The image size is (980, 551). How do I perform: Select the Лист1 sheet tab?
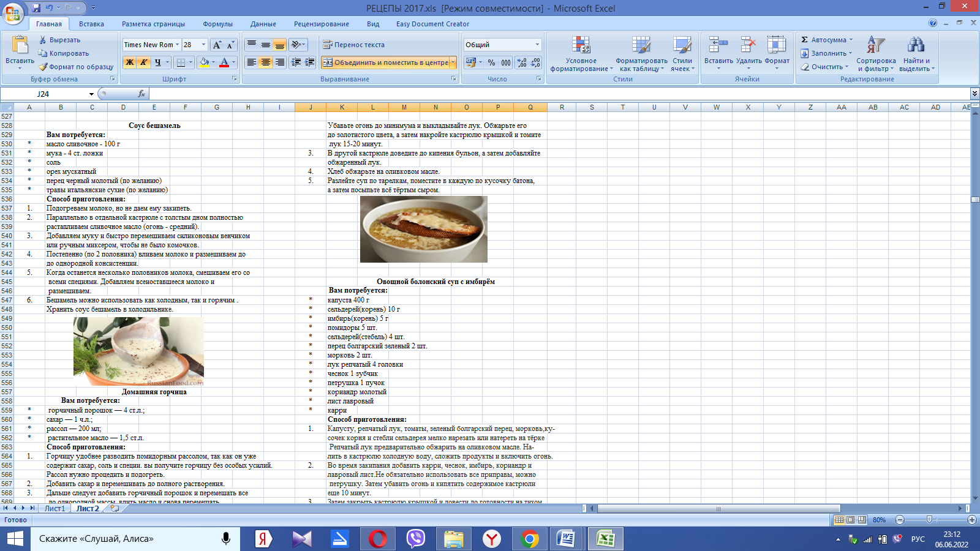(55, 508)
